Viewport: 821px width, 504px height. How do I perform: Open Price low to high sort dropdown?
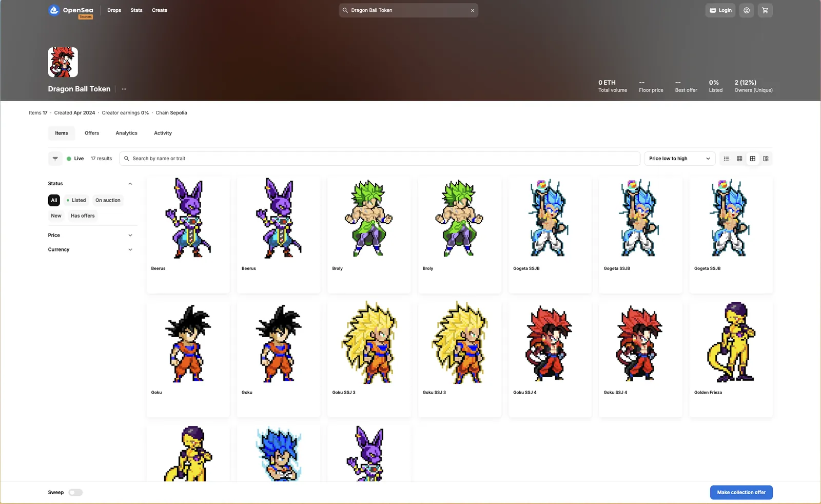coord(680,159)
